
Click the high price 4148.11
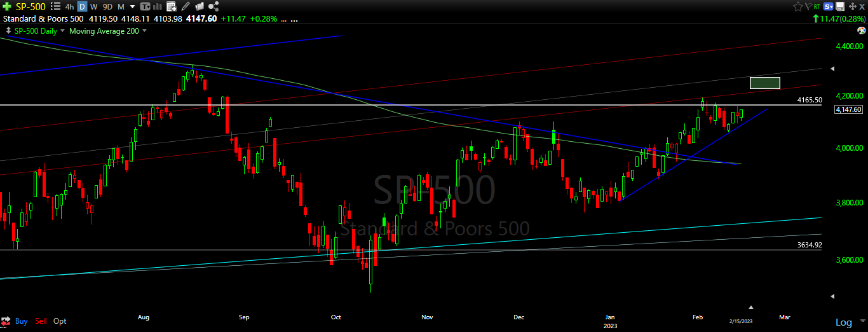coord(135,19)
